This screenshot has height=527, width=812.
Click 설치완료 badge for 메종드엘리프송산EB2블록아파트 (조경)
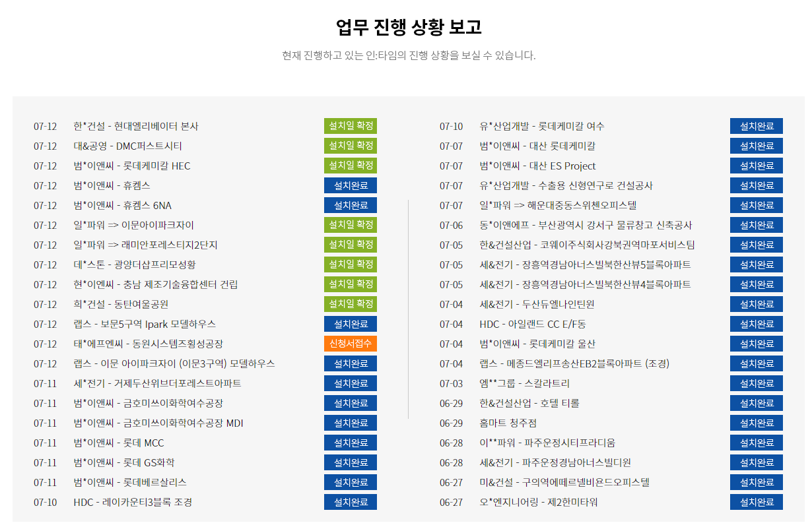tap(757, 363)
